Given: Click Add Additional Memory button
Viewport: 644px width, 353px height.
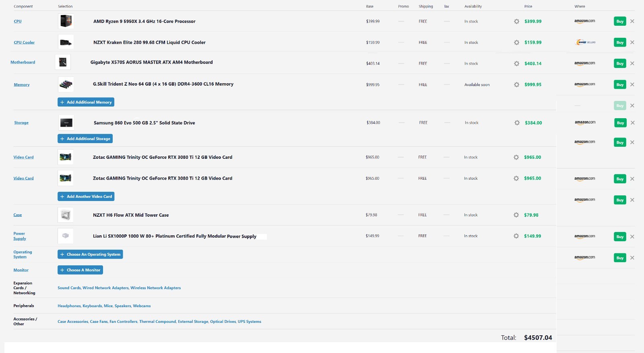Looking at the screenshot, I should tap(86, 102).
